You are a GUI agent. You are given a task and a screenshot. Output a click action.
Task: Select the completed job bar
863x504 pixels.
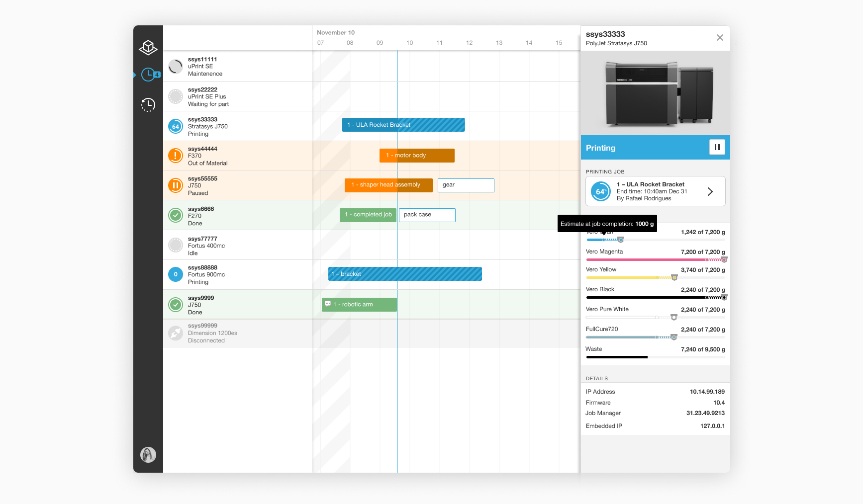368,215
